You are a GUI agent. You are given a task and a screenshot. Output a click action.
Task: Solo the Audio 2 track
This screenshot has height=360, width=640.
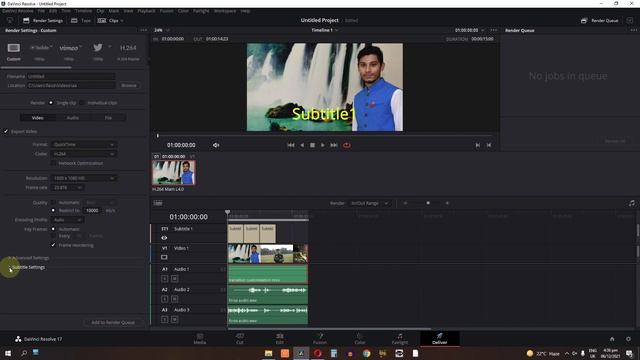point(164,299)
